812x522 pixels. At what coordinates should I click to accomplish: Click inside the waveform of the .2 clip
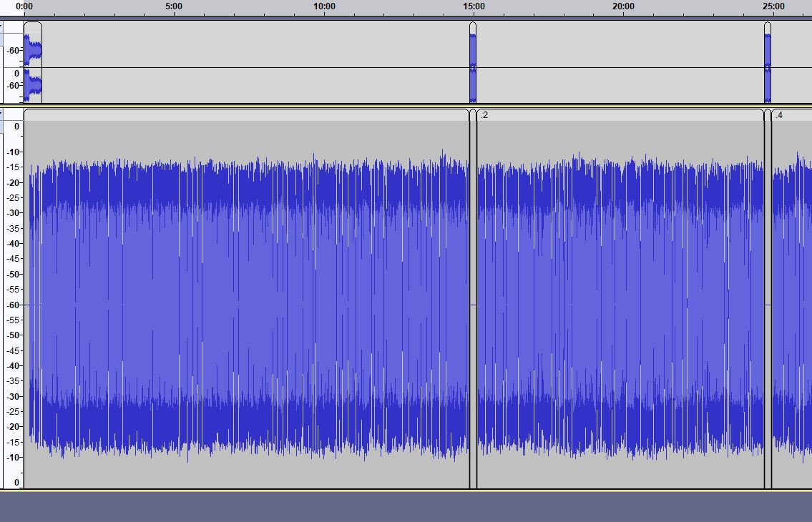(620, 305)
